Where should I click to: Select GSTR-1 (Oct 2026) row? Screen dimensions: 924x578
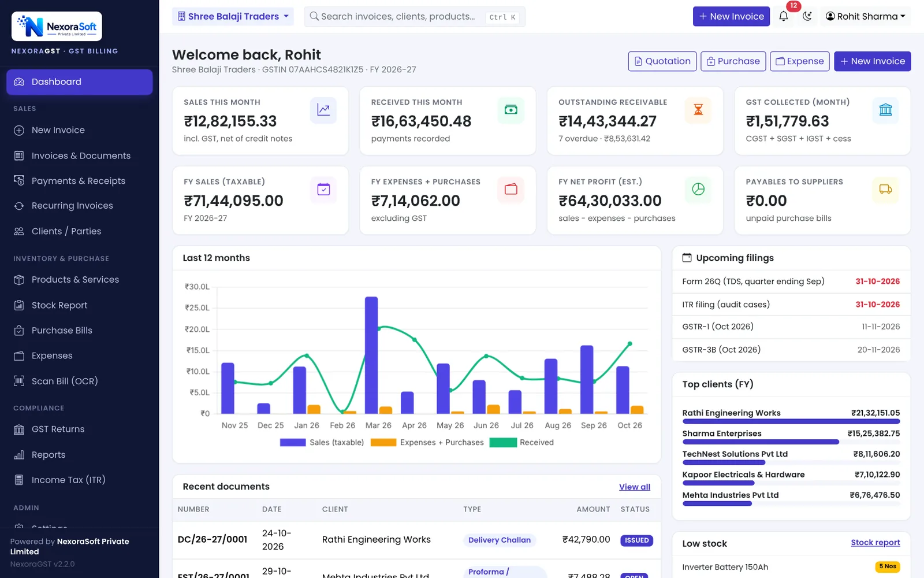pyautogui.click(x=791, y=327)
